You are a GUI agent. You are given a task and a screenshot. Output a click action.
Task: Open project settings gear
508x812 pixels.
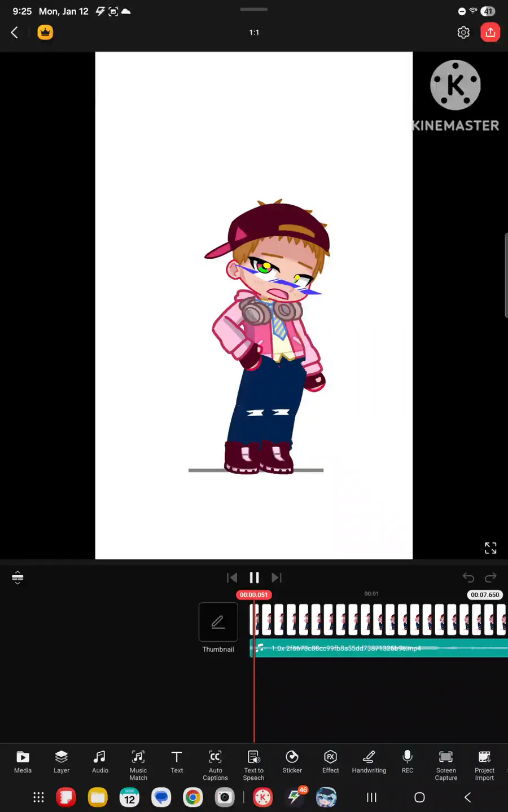[x=463, y=33]
